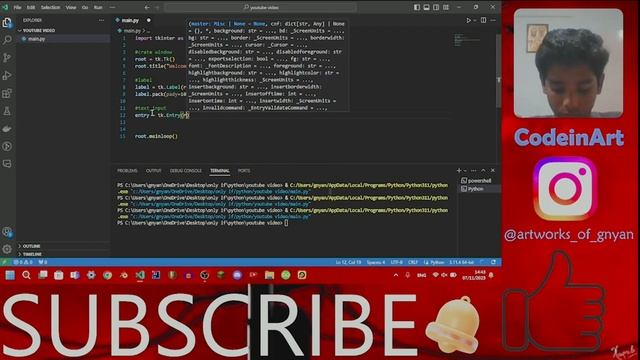This screenshot has height=360, width=640.
Task: Open the Explorer view in activity bar
Action: tap(7, 22)
